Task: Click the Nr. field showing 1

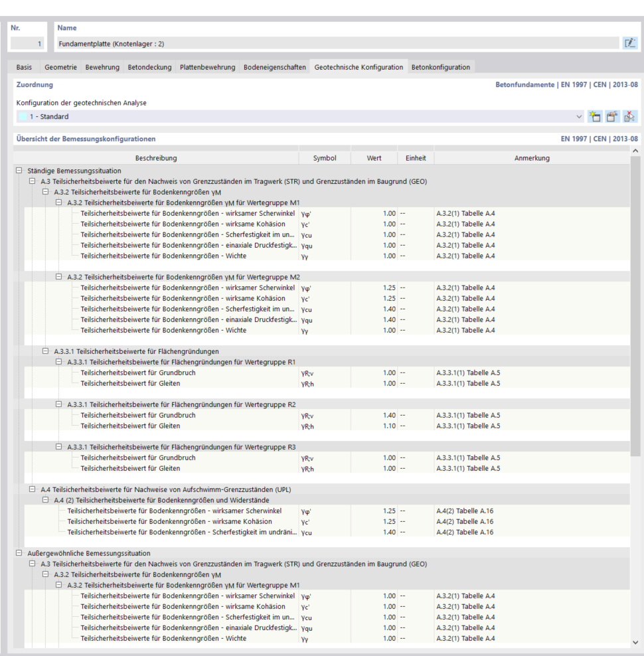Action: tap(27, 44)
